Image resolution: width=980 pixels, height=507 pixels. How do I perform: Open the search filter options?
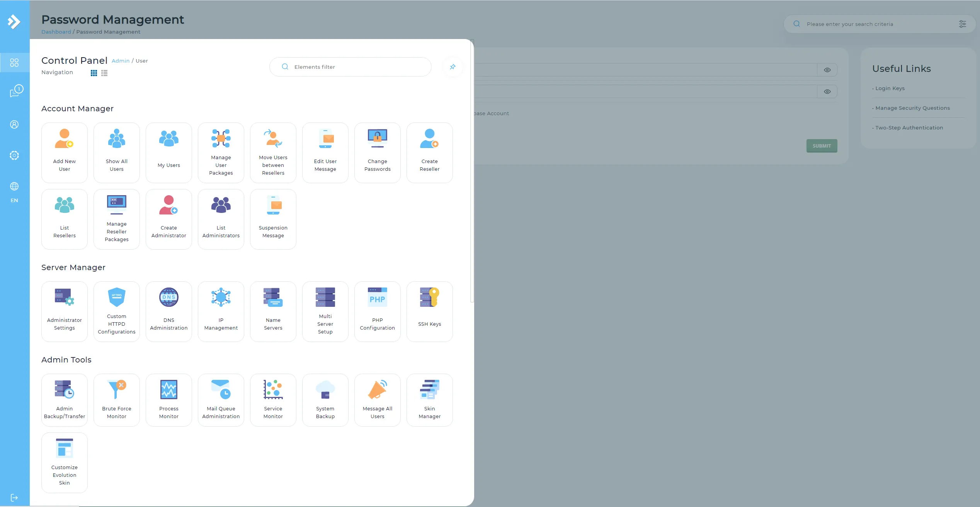(963, 24)
